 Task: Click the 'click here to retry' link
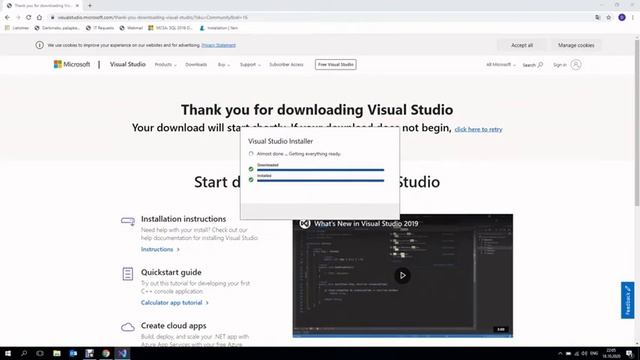[x=478, y=129]
